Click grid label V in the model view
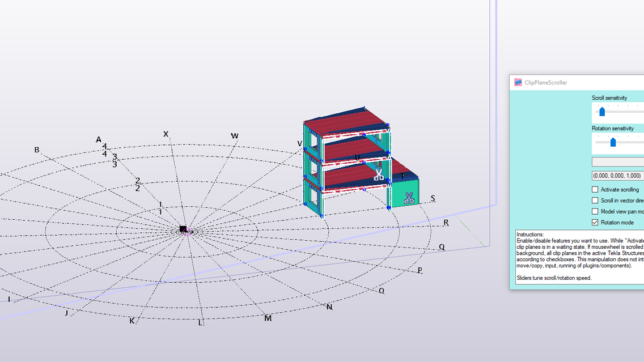 (300, 143)
